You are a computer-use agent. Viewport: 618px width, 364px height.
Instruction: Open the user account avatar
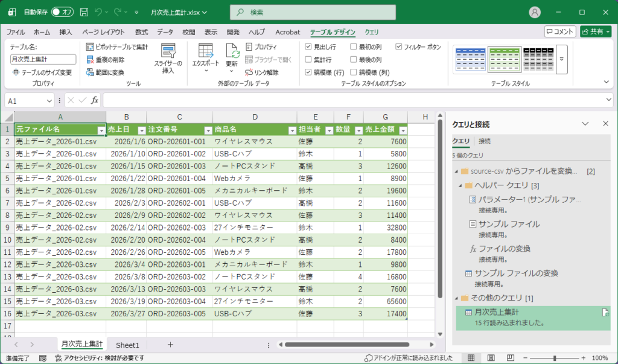click(535, 12)
